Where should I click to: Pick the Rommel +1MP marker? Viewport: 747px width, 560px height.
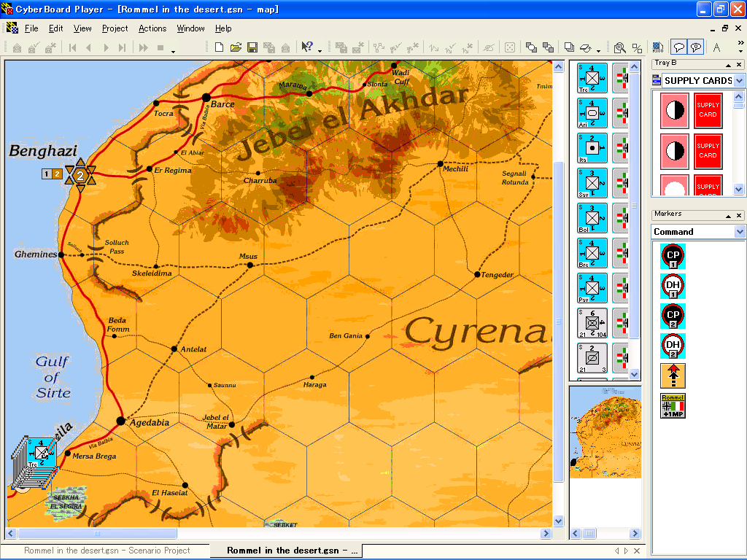pos(673,405)
